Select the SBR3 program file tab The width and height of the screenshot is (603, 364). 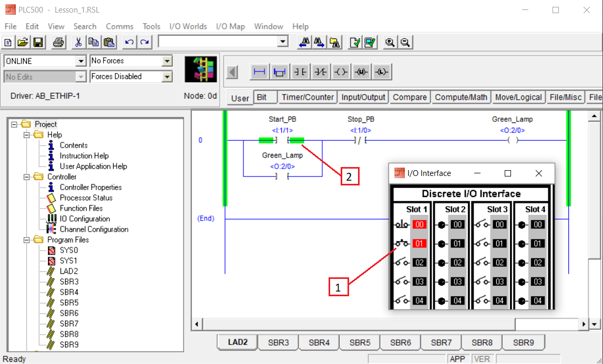click(x=279, y=342)
